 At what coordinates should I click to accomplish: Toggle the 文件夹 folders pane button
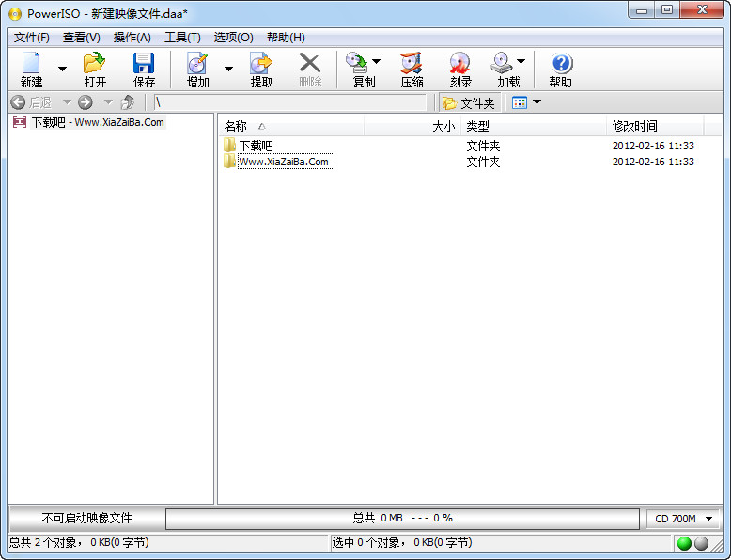[x=469, y=103]
